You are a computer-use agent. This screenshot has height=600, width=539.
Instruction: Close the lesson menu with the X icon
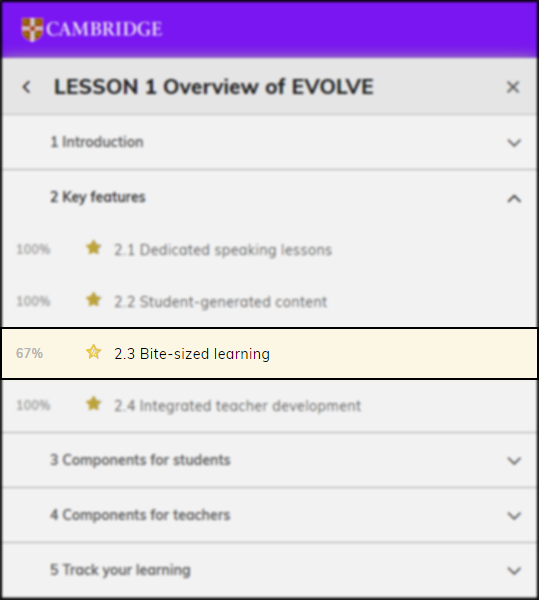[x=513, y=87]
